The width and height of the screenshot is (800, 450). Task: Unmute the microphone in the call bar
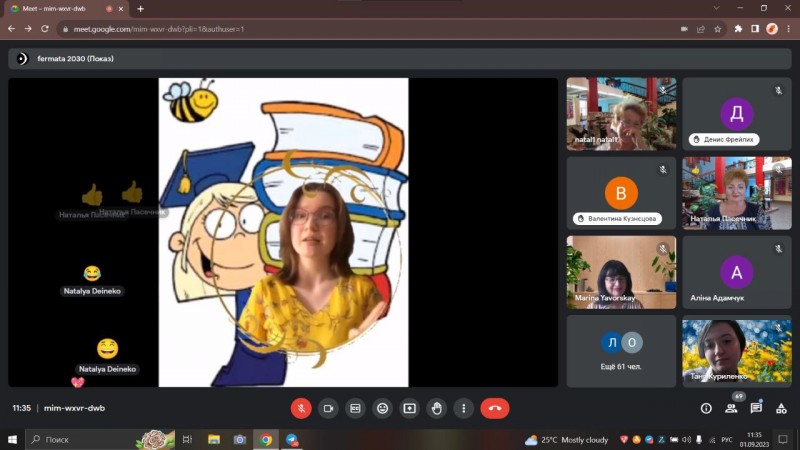[301, 408]
